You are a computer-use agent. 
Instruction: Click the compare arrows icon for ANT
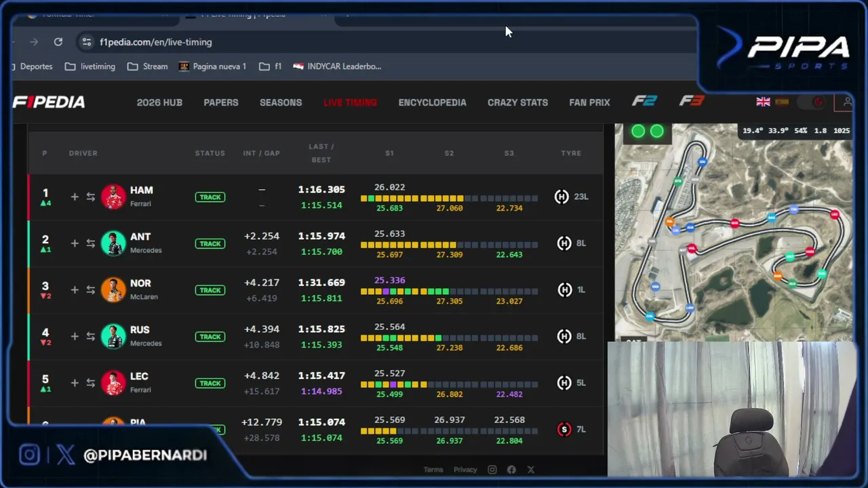point(90,243)
